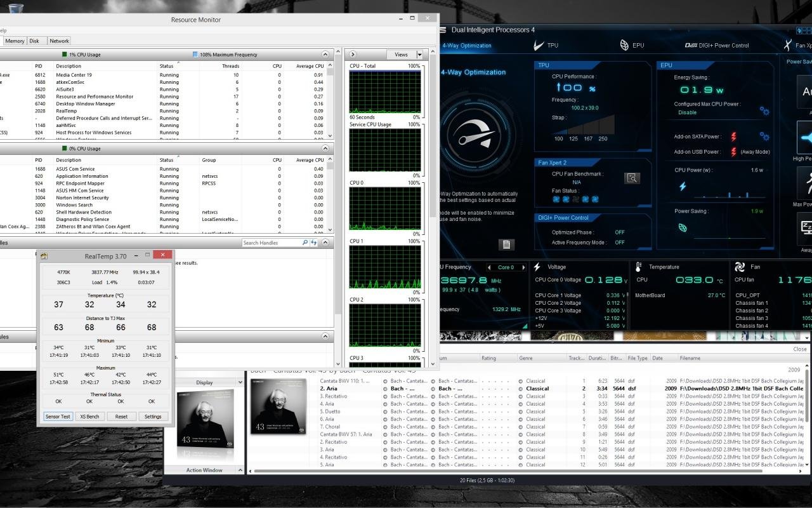Click the Settings button in RealTemp
Image resolution: width=812 pixels, height=508 pixels.
tap(153, 417)
